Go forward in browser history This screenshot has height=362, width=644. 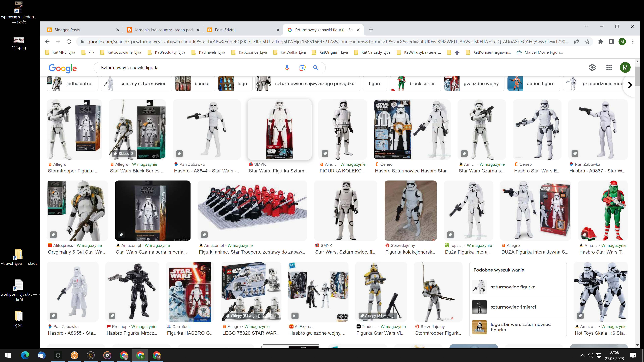pyautogui.click(x=58, y=41)
